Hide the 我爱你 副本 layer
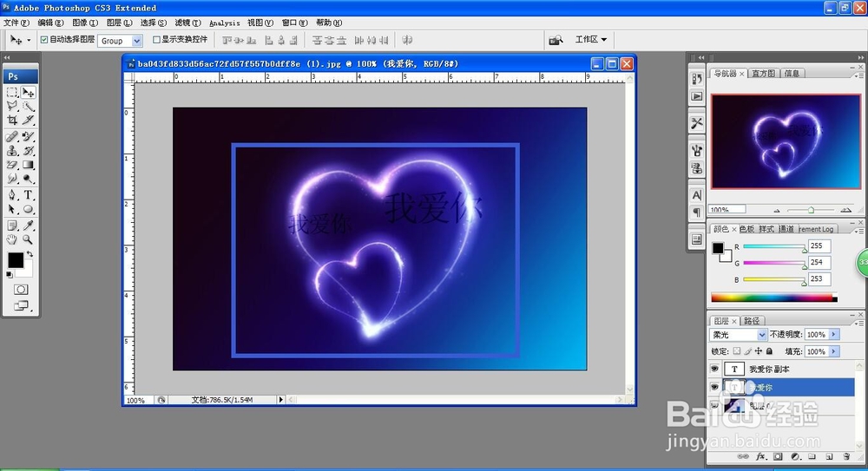868x471 pixels. point(714,369)
